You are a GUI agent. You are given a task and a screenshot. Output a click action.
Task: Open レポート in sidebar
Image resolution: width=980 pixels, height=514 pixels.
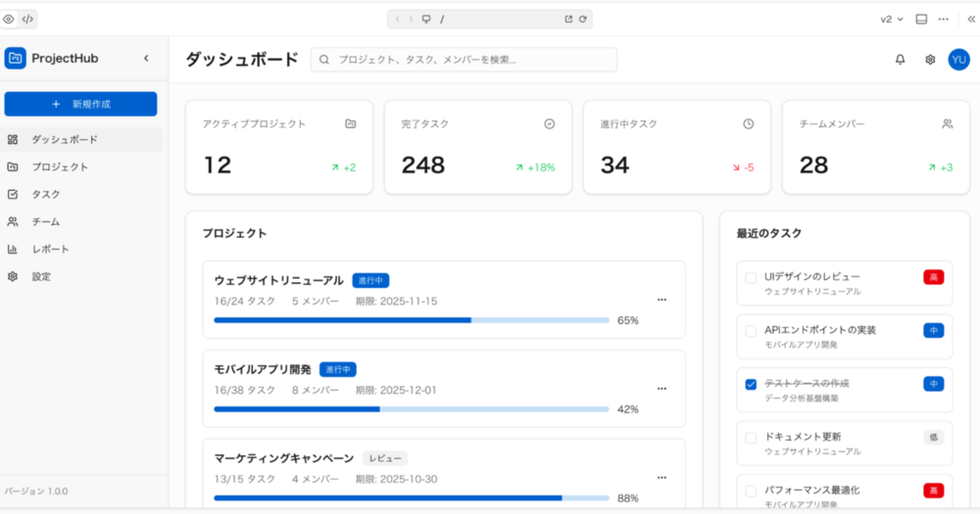[81, 250]
